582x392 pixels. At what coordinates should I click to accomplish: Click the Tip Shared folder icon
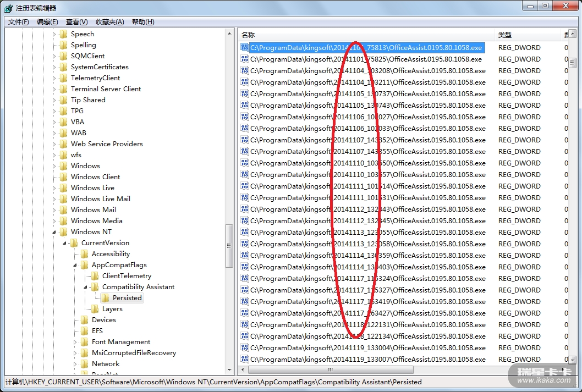tap(64, 100)
